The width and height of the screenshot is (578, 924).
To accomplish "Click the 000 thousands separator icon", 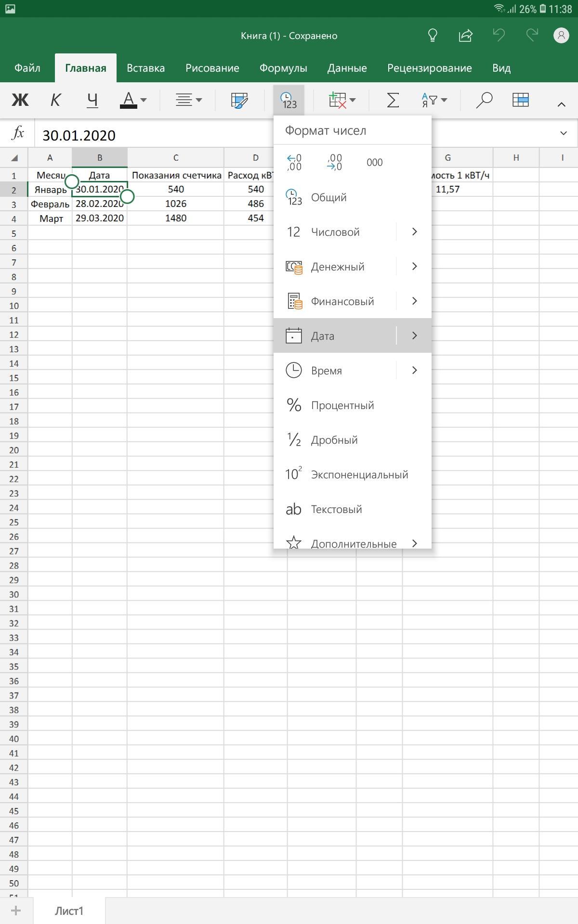I will click(375, 162).
